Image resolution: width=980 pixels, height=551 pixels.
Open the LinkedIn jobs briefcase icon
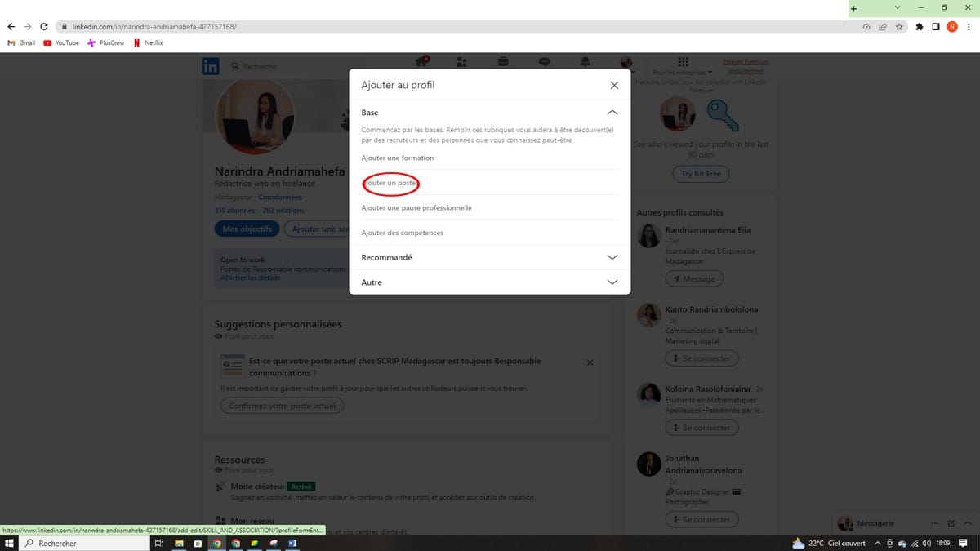click(x=503, y=62)
